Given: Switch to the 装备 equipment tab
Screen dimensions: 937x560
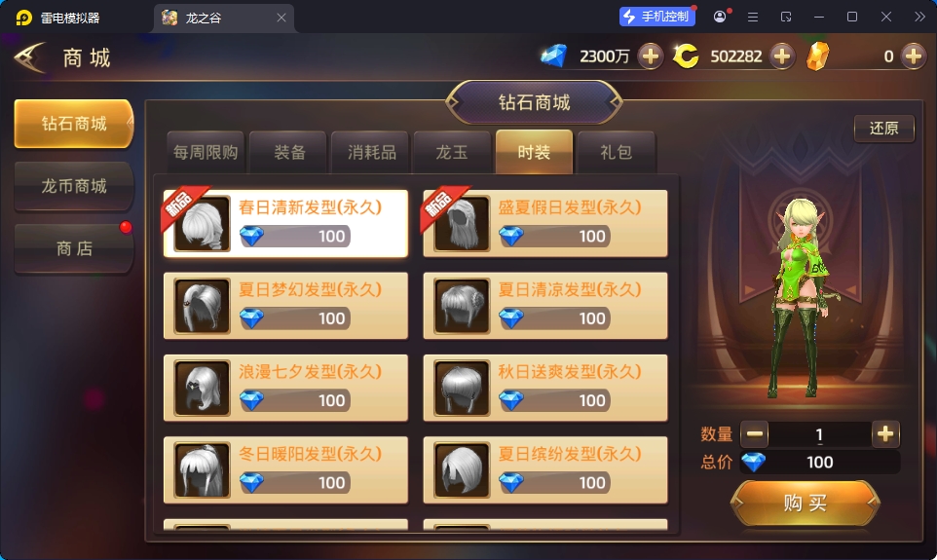Looking at the screenshot, I should click(289, 152).
